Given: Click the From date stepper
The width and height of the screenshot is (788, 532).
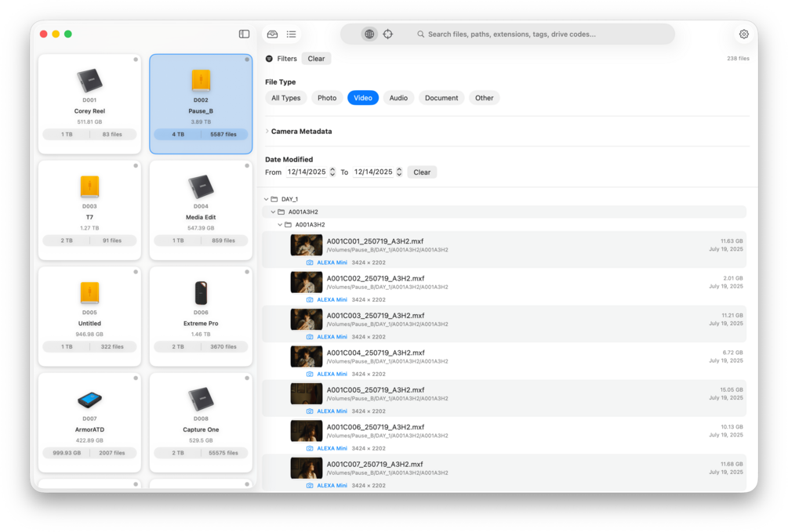Looking at the screenshot, I should tap(332, 172).
